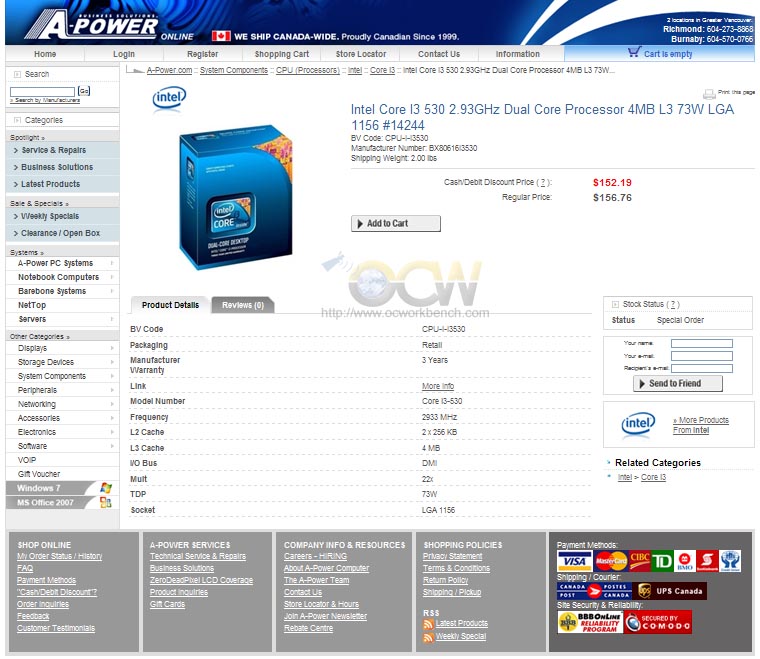Image resolution: width=760 pixels, height=659 pixels.
Task: Switch to the Reviews (0) tab
Action: (x=243, y=305)
